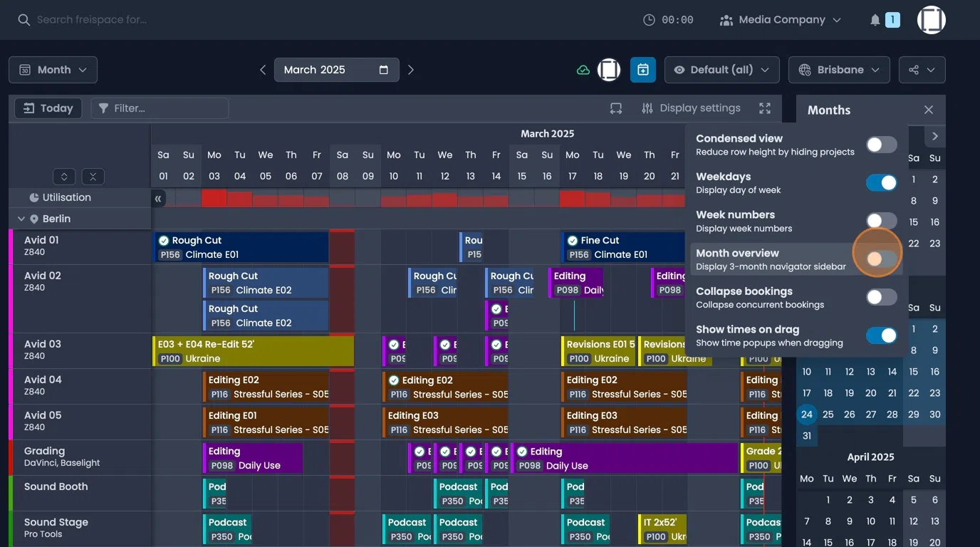The image size is (980, 547).
Task: Open the Media Company workspace menu
Action: tap(780, 19)
